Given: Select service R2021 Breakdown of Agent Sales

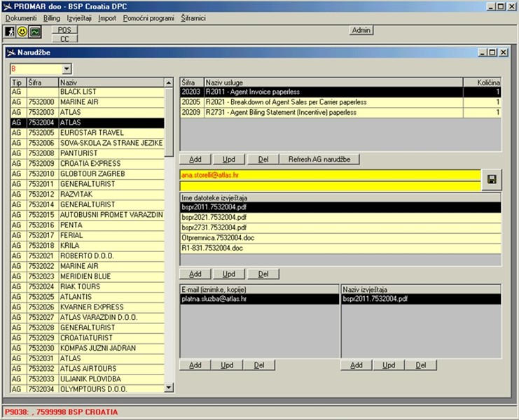Looking at the screenshot, I should 340,102.
